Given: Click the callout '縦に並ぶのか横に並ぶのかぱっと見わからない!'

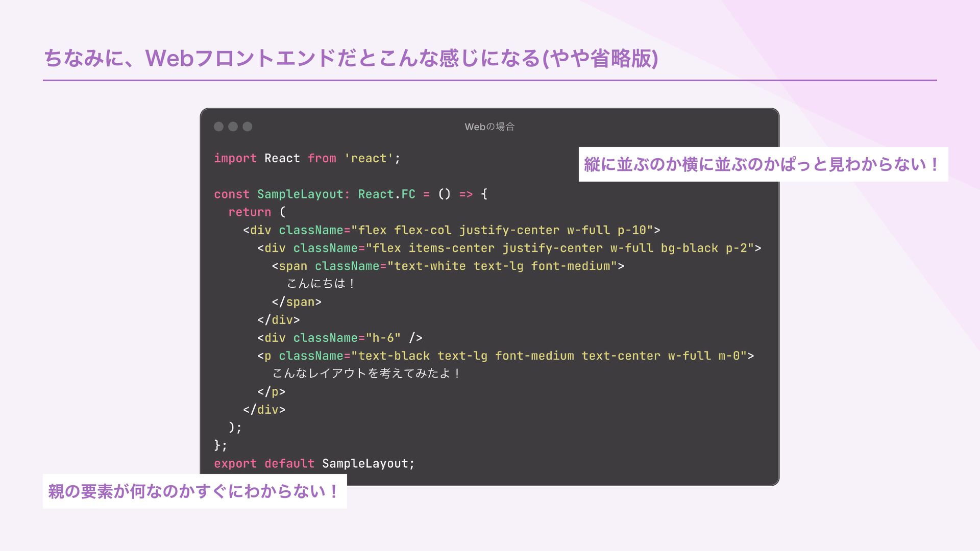Looking at the screenshot, I should 763,164.
